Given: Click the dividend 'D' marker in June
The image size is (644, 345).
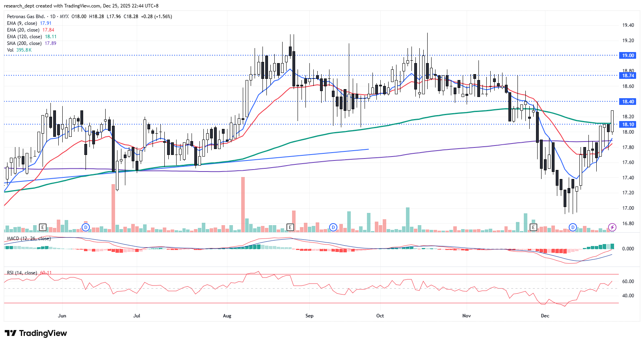Looking at the screenshot, I should [x=86, y=227].
